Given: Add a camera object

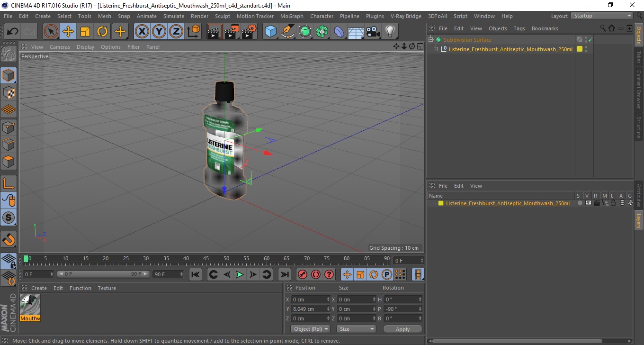Looking at the screenshot, I should tap(373, 32).
